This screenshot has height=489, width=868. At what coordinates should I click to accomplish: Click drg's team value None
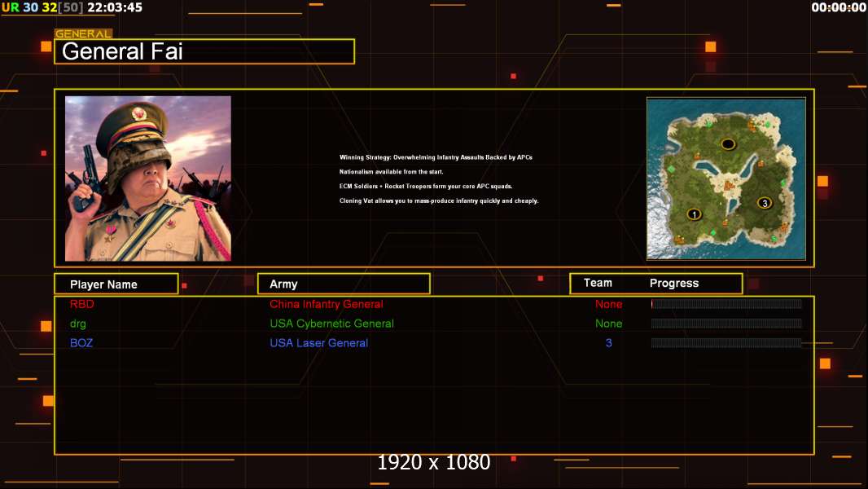608,324
